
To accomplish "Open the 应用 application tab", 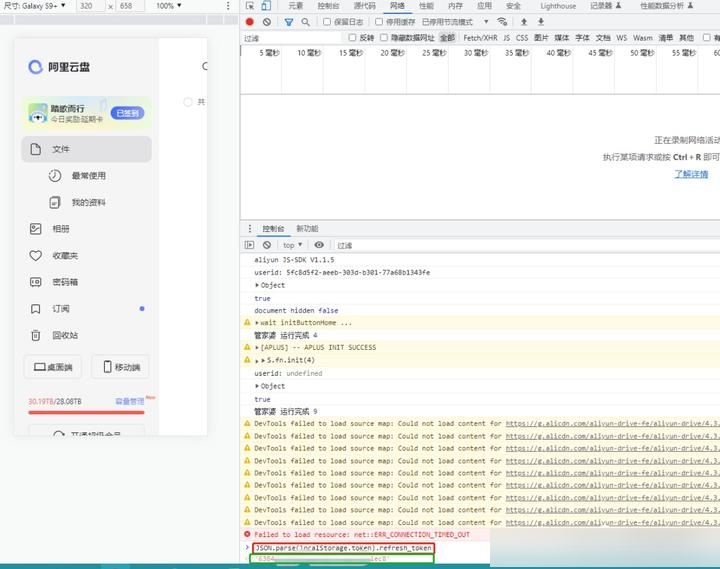I will click(484, 6).
